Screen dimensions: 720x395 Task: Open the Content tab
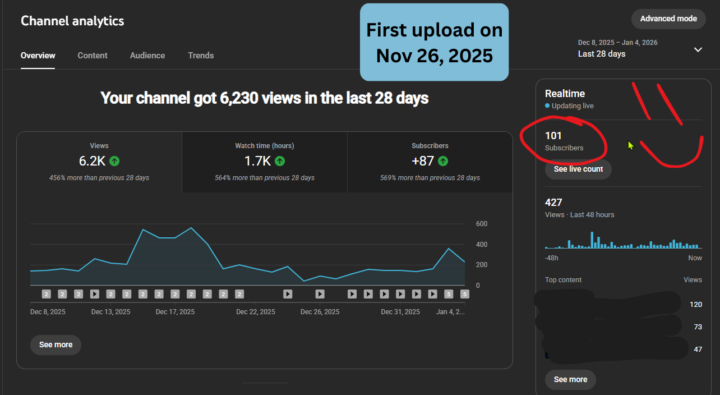(x=92, y=56)
